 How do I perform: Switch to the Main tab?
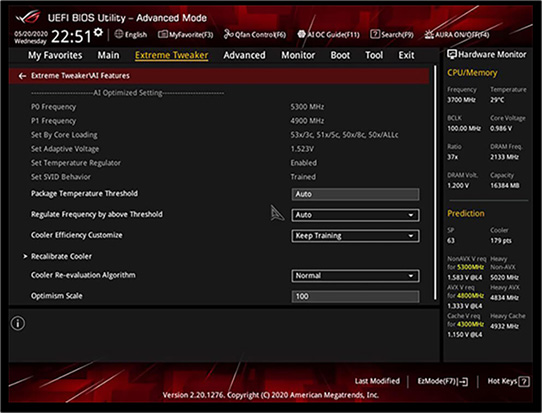tap(108, 55)
